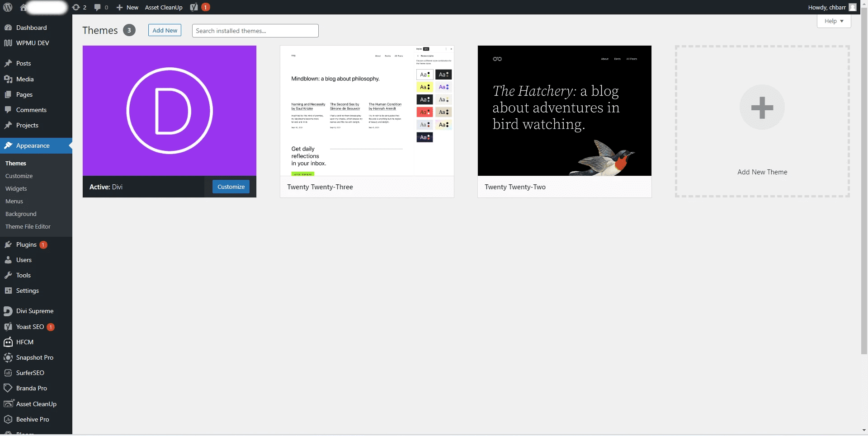The image size is (868, 436).
Task: Open Yoast SEO menu label
Action: [30, 327]
